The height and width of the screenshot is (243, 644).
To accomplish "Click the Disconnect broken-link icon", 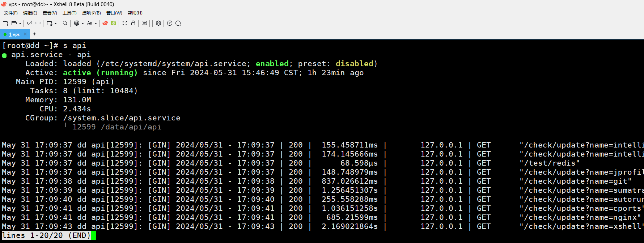I will [x=30, y=23].
